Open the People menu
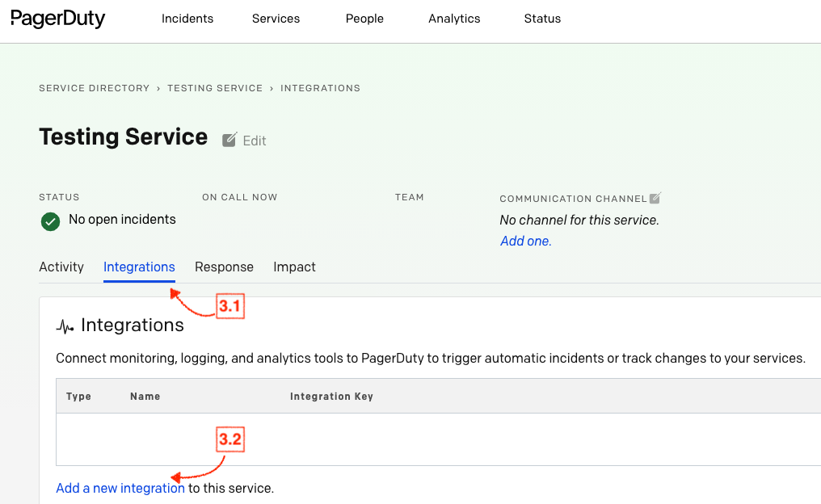 (x=364, y=19)
